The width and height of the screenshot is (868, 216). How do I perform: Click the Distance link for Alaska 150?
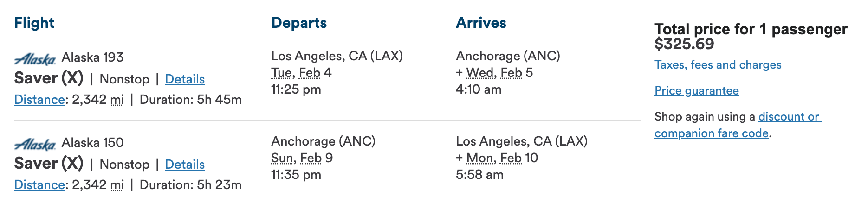[x=39, y=185]
